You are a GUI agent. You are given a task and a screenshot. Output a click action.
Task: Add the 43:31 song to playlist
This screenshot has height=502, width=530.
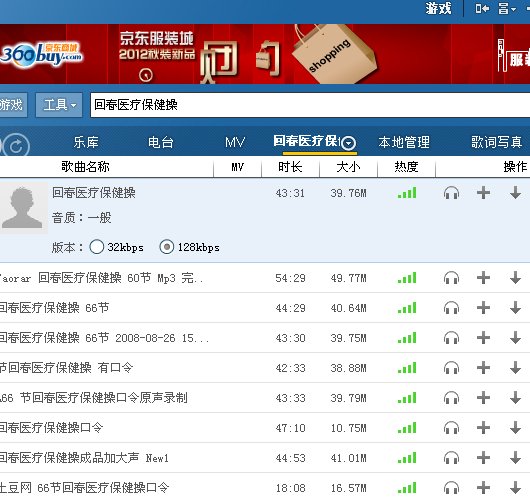point(483,193)
